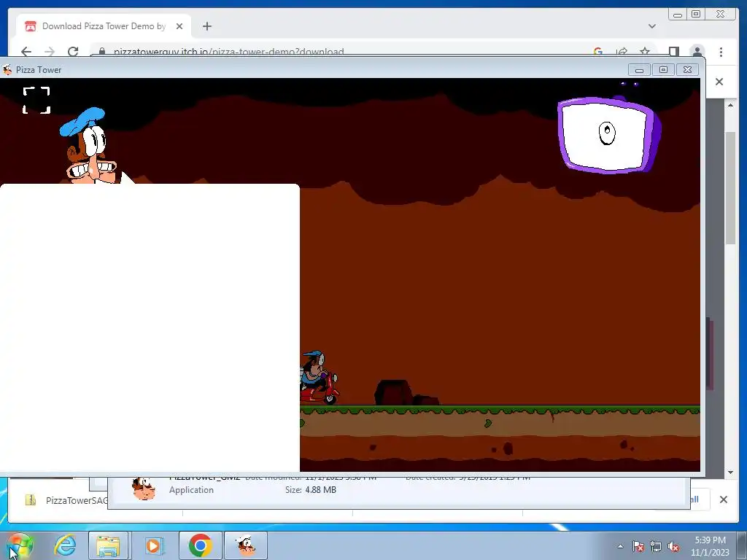Close the Pizza Tower game window
This screenshot has height=560, width=747.
point(687,70)
